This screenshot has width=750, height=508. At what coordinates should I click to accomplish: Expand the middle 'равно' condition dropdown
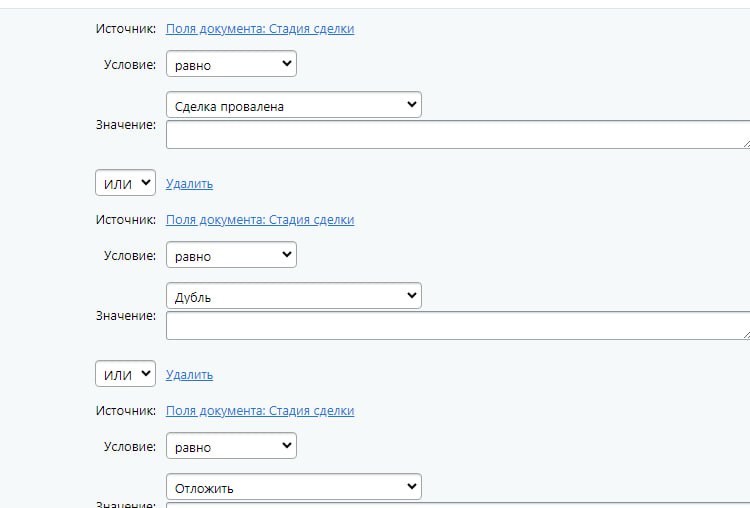(x=231, y=255)
